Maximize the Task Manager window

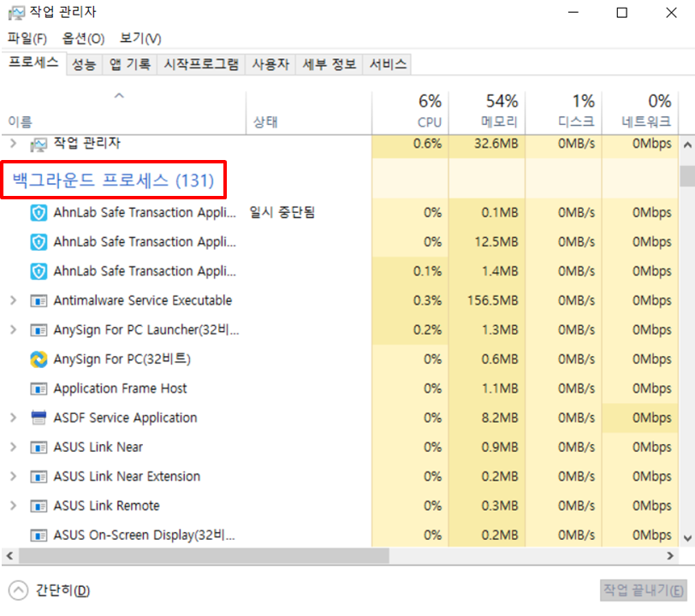[x=622, y=13]
